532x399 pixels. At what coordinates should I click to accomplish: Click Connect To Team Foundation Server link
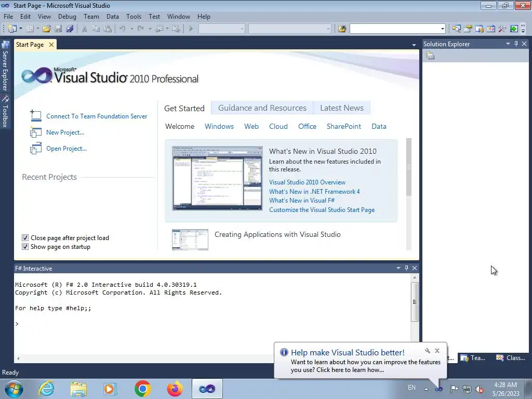[x=97, y=116]
